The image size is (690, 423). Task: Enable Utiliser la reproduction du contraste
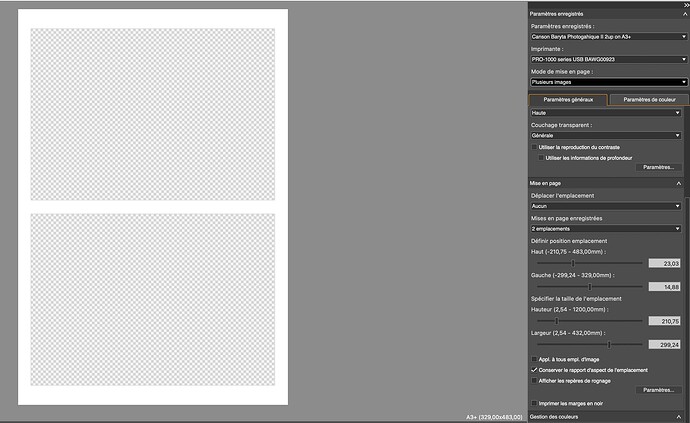click(x=533, y=147)
